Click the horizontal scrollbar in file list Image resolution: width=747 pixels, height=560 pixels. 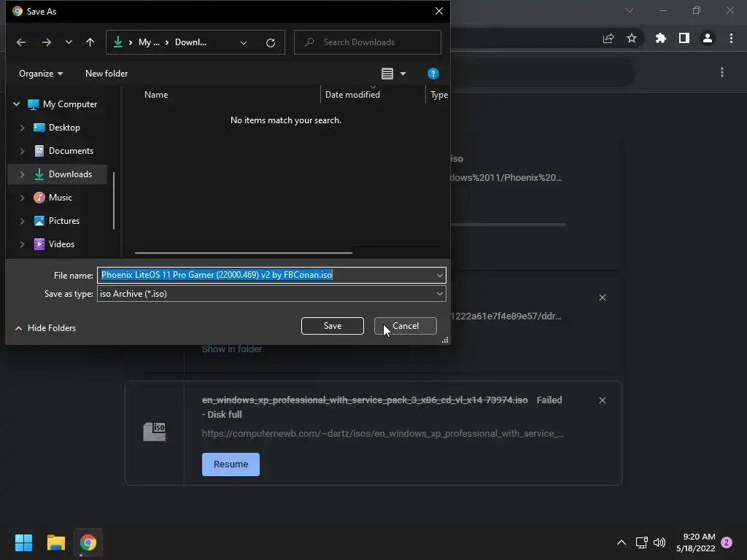click(244, 253)
